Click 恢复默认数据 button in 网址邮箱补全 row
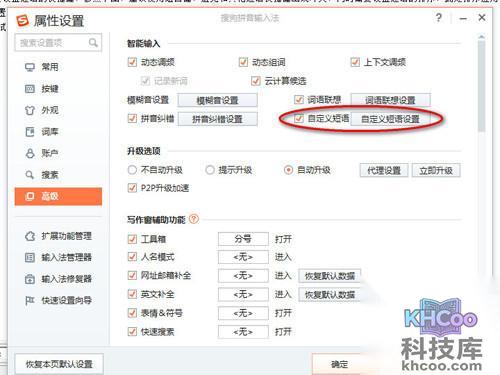Image resolution: width=500 pixels, height=375 pixels. point(330,276)
